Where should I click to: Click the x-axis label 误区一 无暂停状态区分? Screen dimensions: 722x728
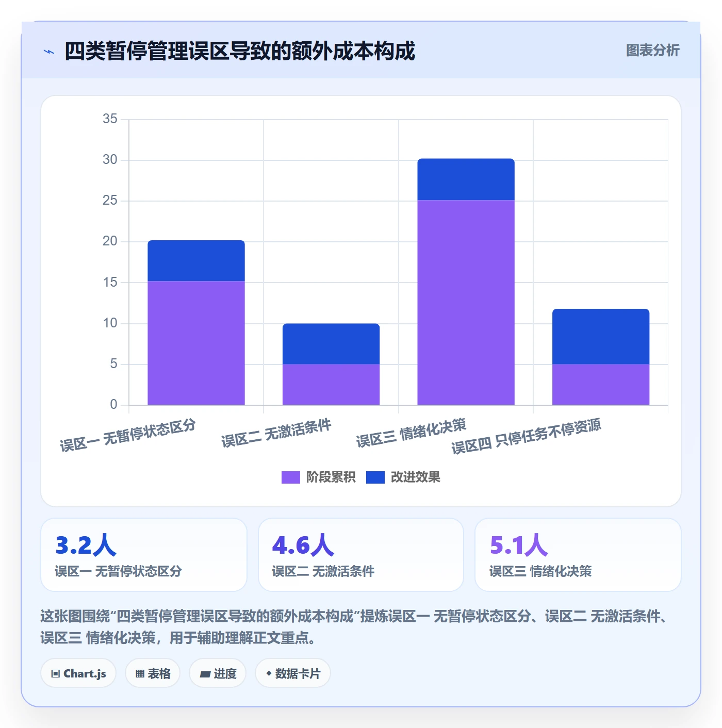128,435
